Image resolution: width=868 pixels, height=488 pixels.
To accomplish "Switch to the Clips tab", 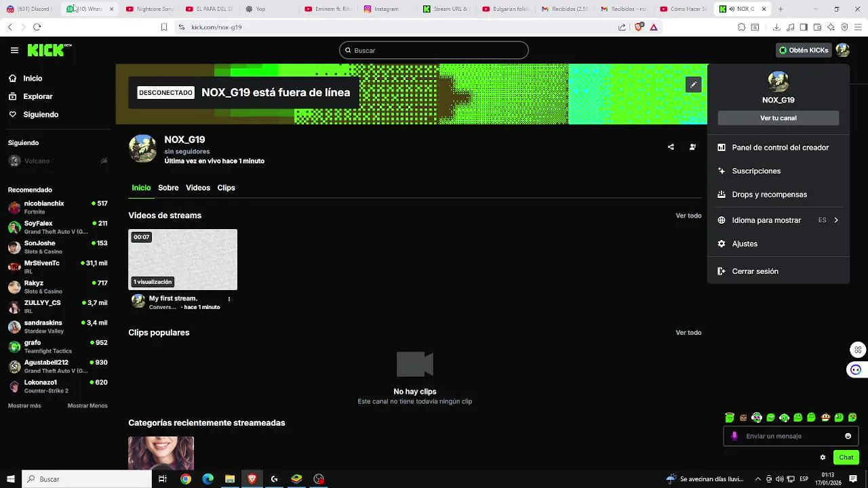I will tap(226, 188).
